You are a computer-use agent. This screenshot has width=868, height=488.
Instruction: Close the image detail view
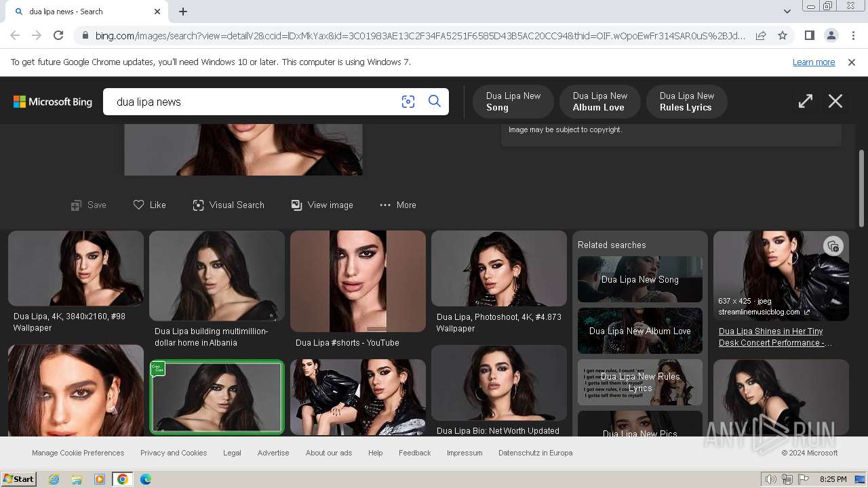tap(835, 101)
